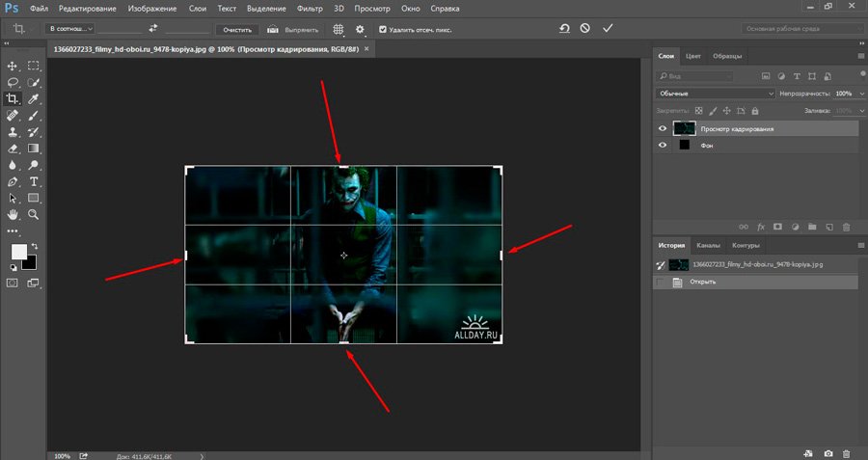Select the Eyedropper tool
The width and height of the screenshot is (868, 460).
[33, 99]
